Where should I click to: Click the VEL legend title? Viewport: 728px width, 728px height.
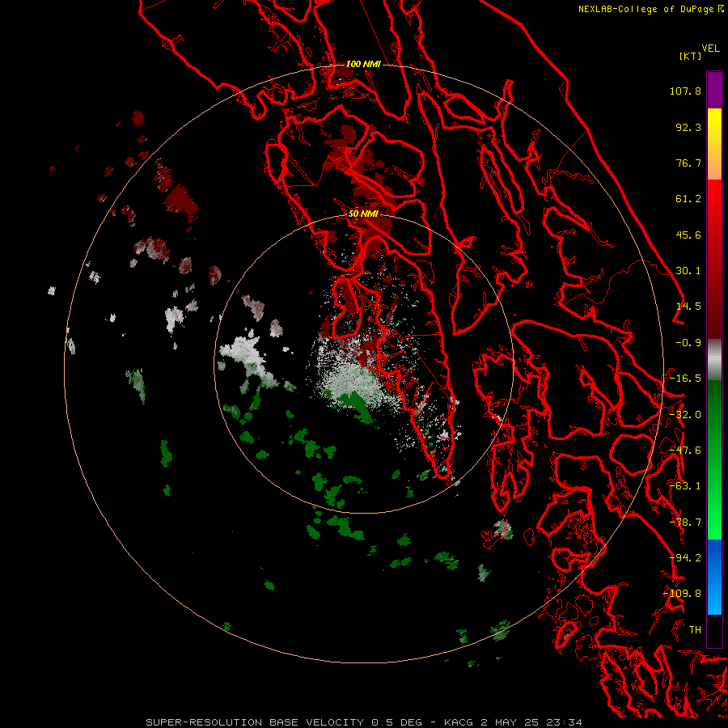point(710,49)
